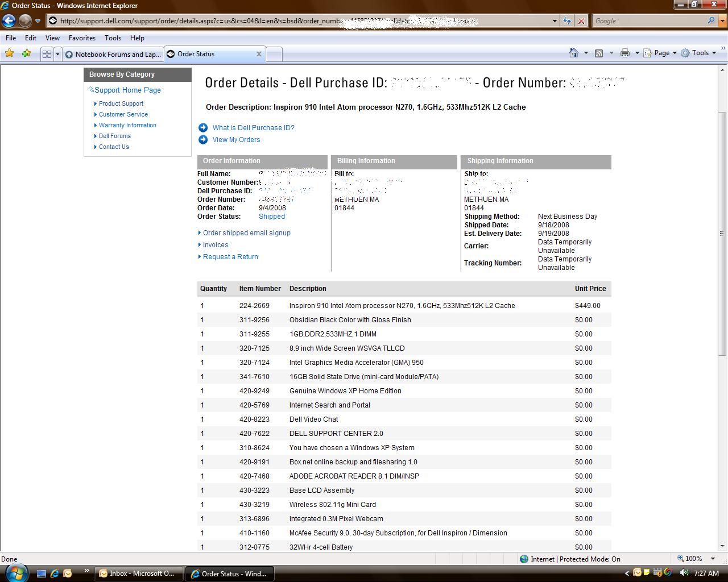Open the Dell Forums link
The image size is (728, 582).
point(115,136)
